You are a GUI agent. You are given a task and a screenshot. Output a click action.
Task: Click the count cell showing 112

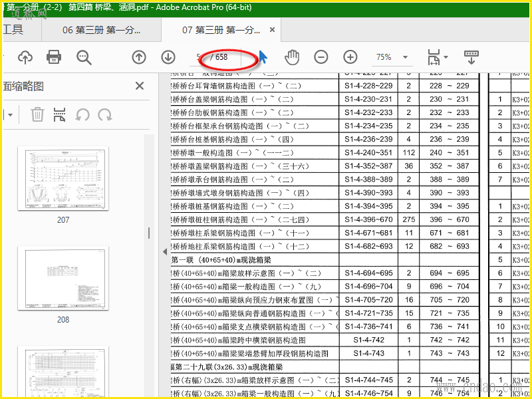pos(408,153)
